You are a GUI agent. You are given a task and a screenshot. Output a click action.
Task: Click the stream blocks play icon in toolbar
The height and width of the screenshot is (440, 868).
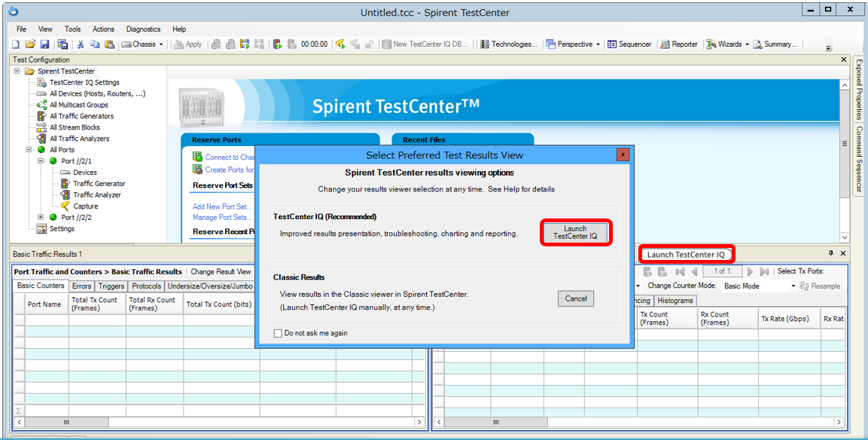coord(245,44)
